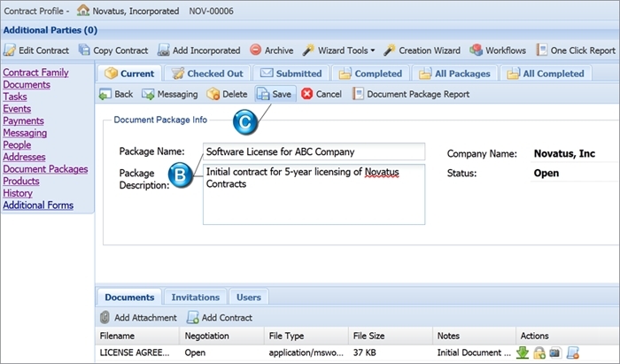This screenshot has height=364, width=620.
Task: Select the All Packages tab
Action: tap(454, 74)
